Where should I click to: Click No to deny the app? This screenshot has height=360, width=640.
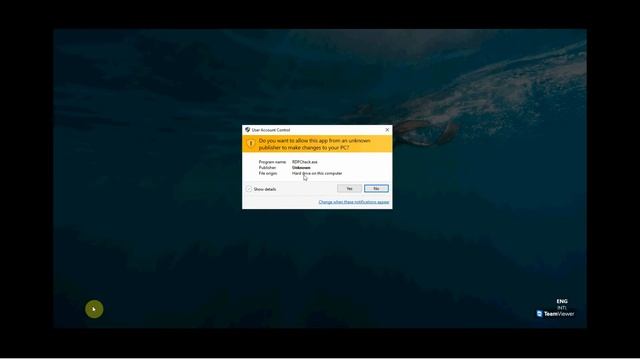(x=376, y=189)
